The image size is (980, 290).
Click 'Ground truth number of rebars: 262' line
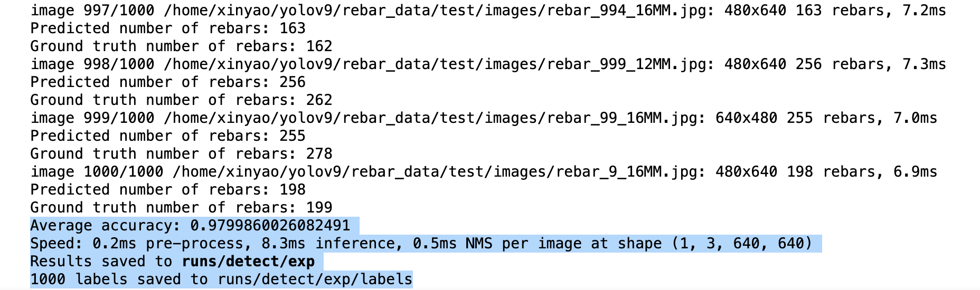181,100
